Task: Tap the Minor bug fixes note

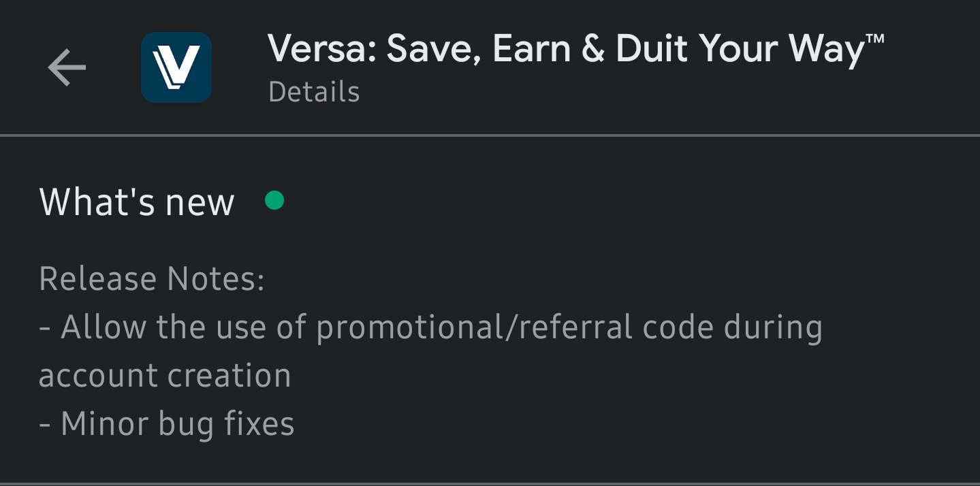Action: (x=167, y=424)
